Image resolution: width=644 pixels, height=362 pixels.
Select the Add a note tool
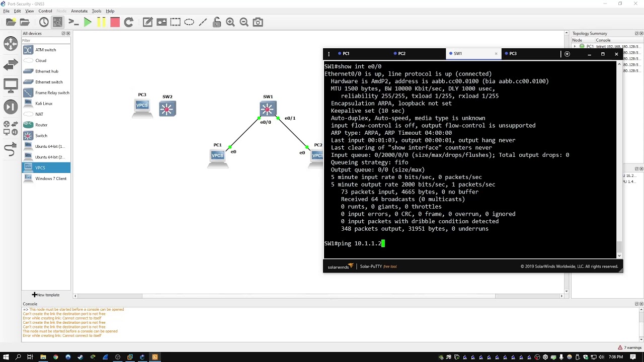pyautogui.click(x=147, y=22)
